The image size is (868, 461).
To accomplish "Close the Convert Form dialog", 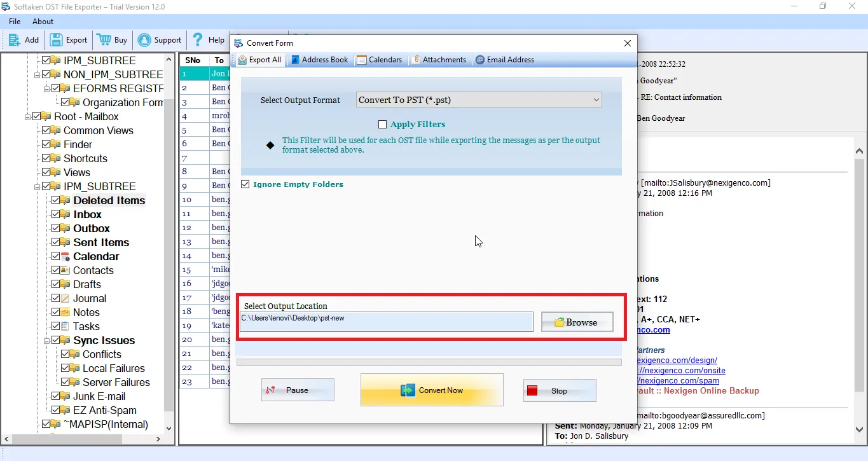I will click(x=628, y=43).
